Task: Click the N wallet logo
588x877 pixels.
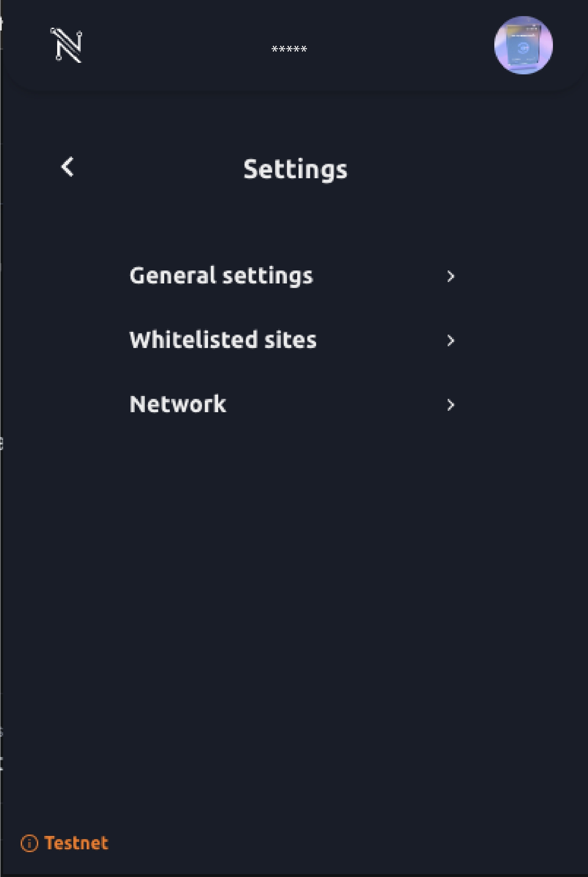Action: click(66, 45)
